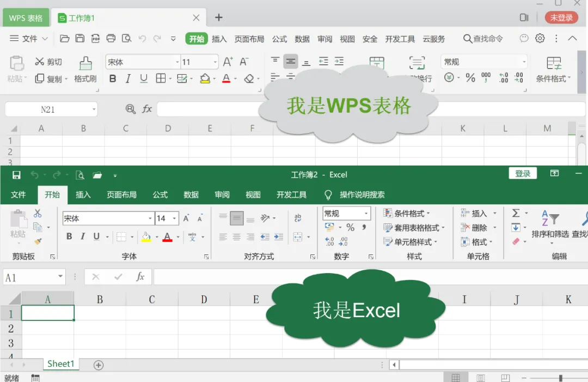Click WPS settings gear icon
The image size is (588, 382).
coord(540,38)
